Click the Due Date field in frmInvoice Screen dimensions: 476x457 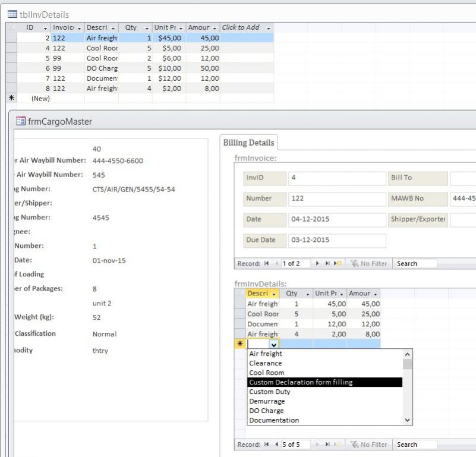tap(336, 241)
